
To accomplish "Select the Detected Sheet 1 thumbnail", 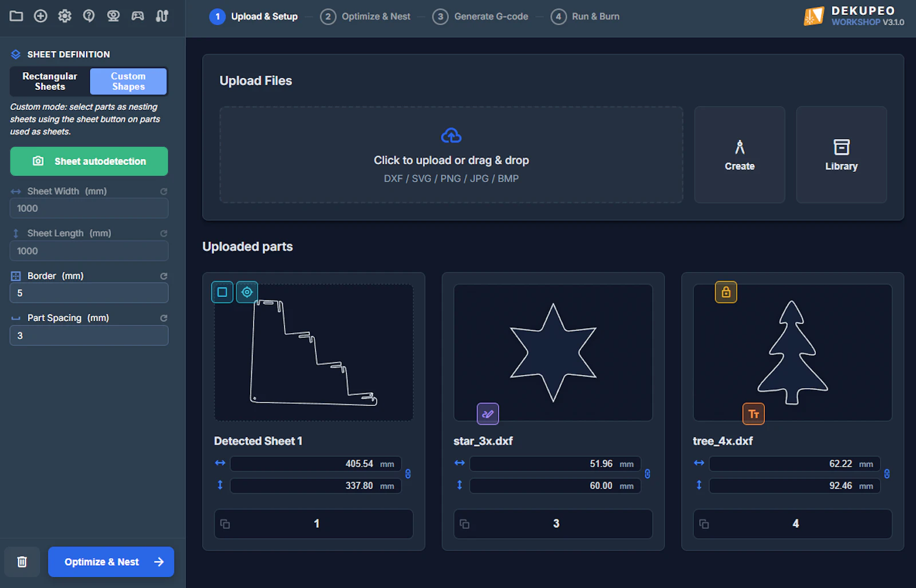I will 314,353.
